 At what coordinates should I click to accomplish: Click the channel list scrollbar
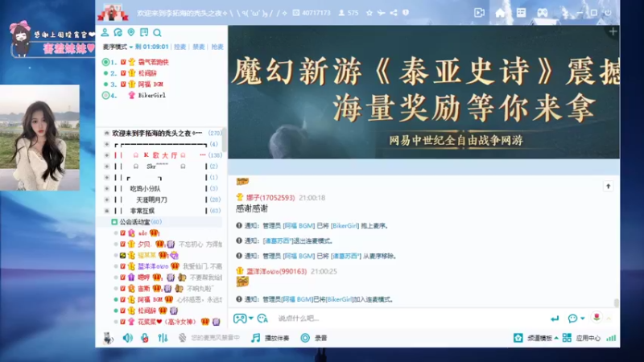pyautogui.click(x=225, y=139)
